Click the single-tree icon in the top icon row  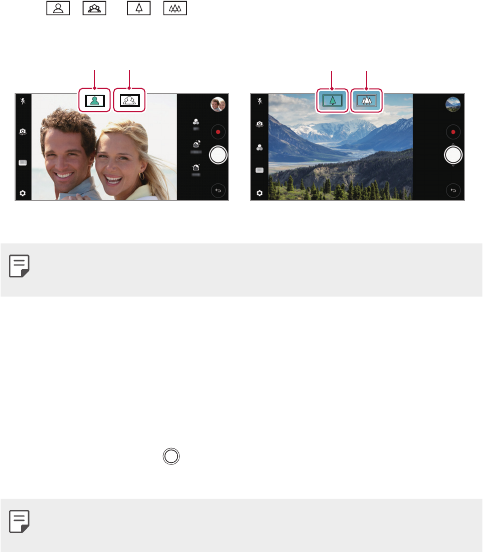[139, 8]
